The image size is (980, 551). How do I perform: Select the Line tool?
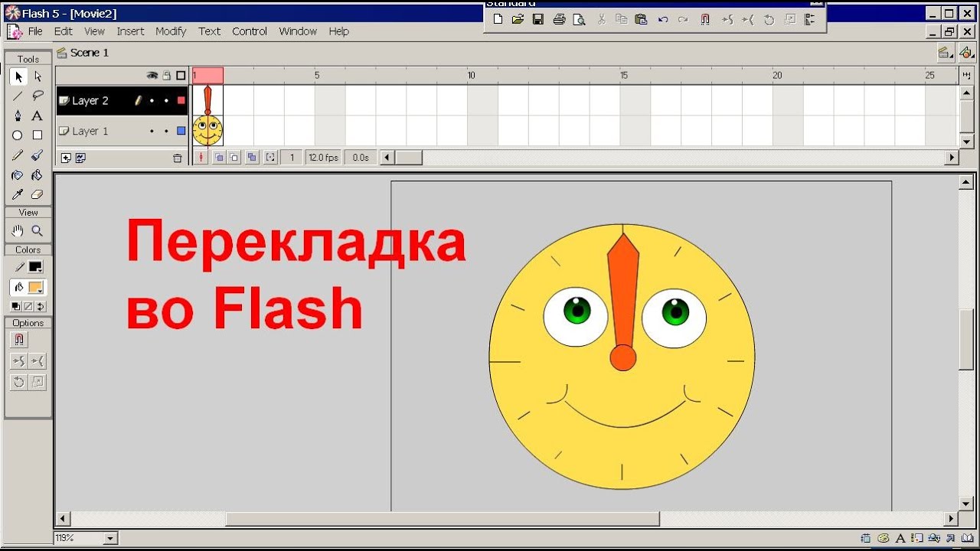(x=18, y=96)
